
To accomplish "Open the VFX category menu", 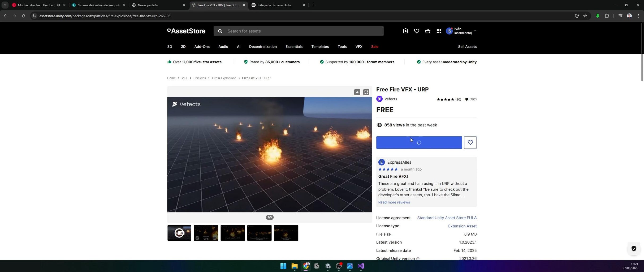I will tap(359, 46).
